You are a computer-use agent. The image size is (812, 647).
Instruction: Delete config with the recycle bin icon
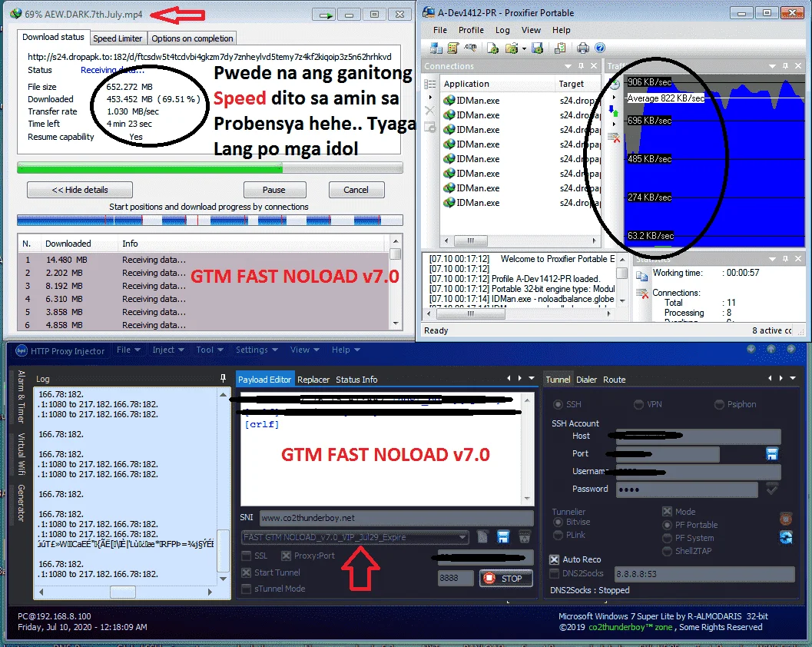(525, 537)
